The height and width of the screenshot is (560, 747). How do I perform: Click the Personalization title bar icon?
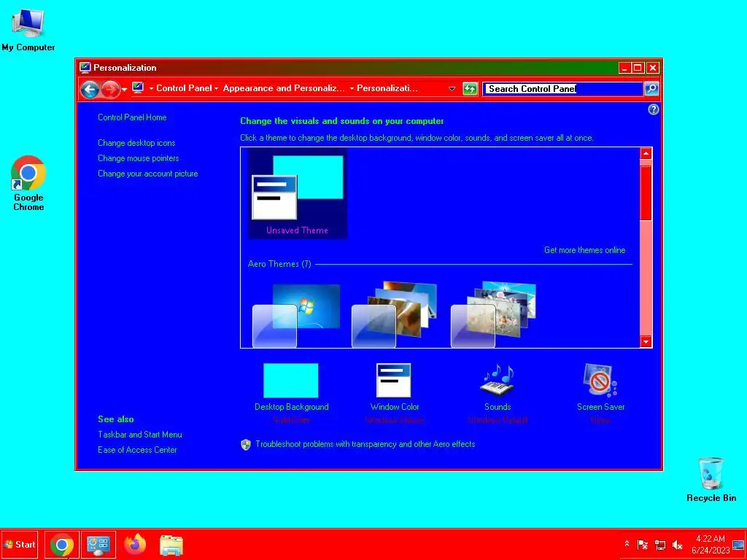(85, 68)
